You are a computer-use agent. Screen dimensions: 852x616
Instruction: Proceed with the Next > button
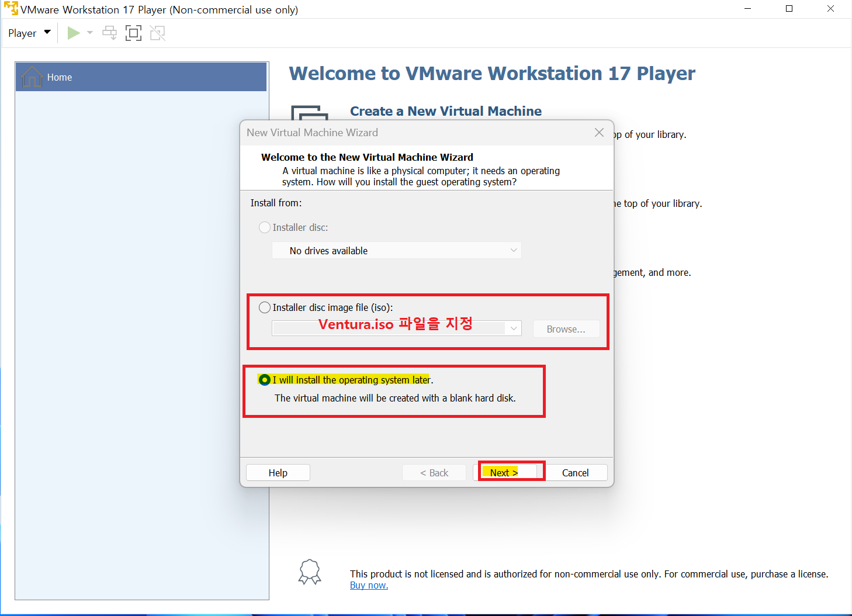pos(504,473)
